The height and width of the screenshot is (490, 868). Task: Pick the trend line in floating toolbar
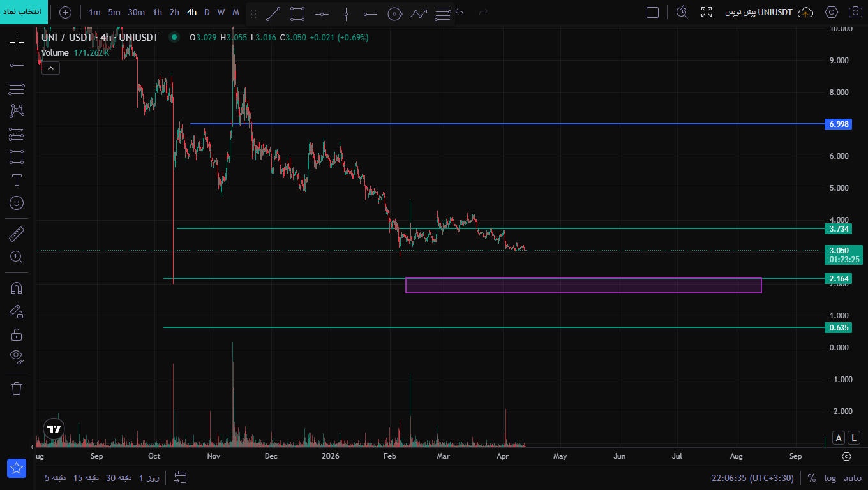(273, 13)
